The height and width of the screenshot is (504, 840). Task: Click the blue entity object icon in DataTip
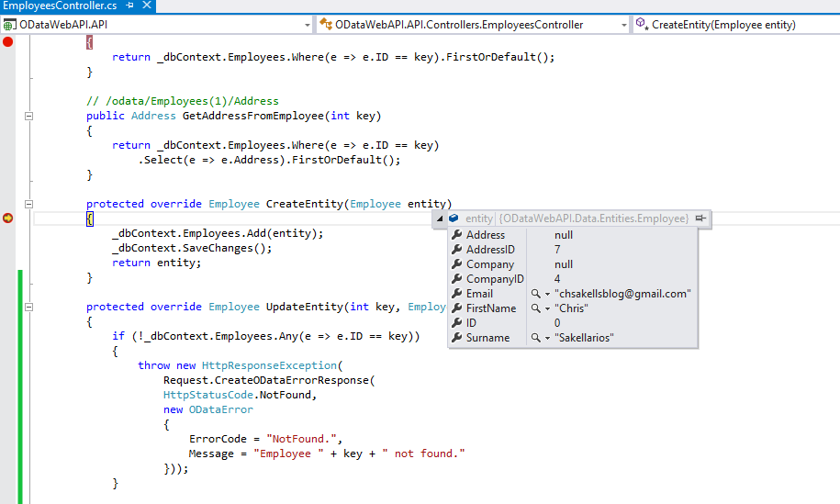454,218
